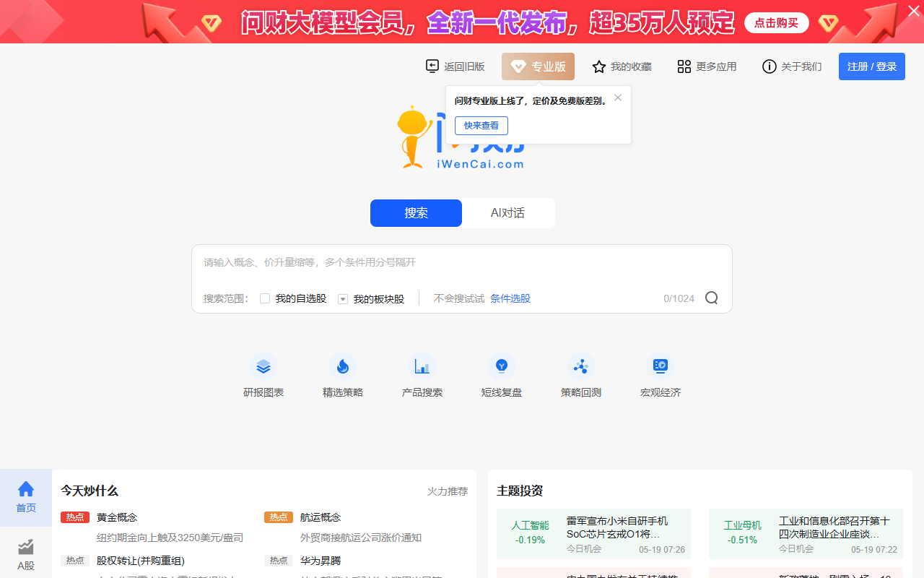924x578 pixels.
Task: Click the 热点 tag beside 黄金概念
Action: click(75, 517)
